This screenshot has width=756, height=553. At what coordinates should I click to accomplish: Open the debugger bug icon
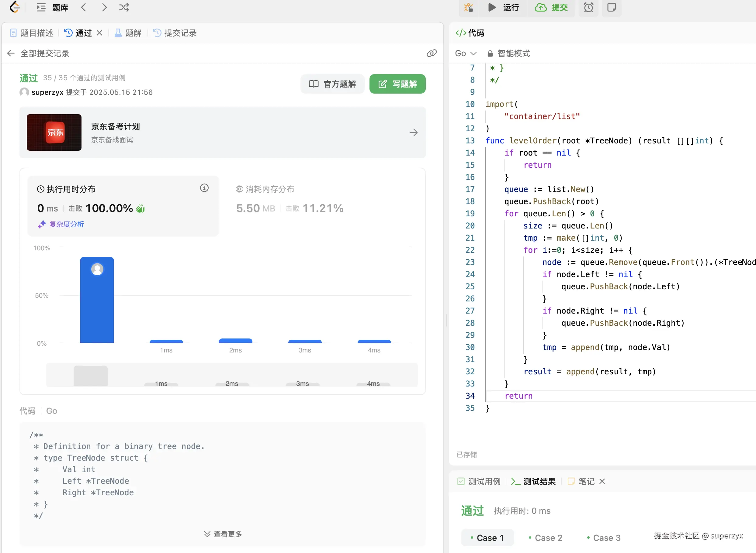468,7
